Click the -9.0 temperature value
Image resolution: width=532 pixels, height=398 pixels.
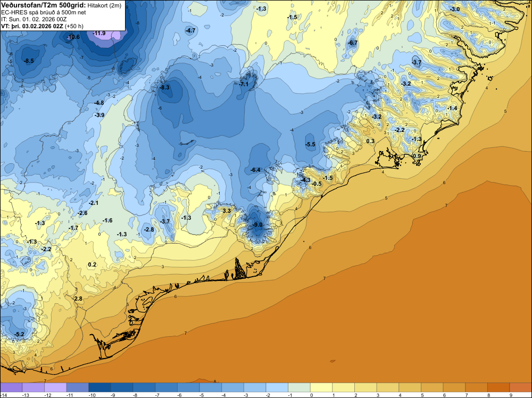257,225
